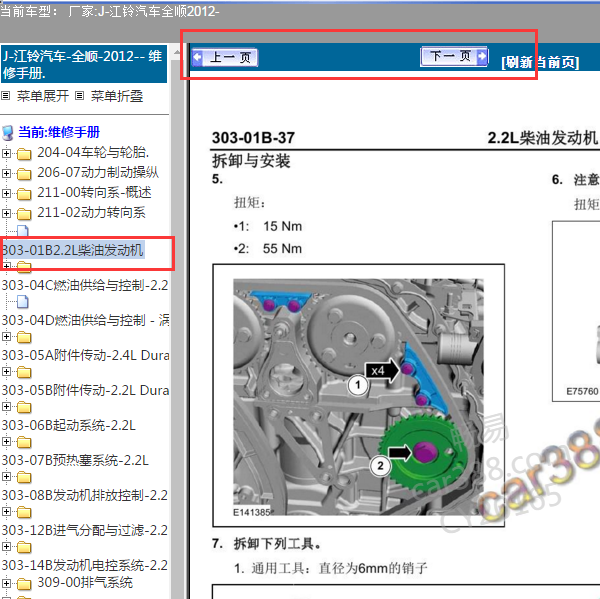Click folder icon above 303-12B进气分配与过滤
Viewport: 600px width, 599px height.
coord(24,512)
